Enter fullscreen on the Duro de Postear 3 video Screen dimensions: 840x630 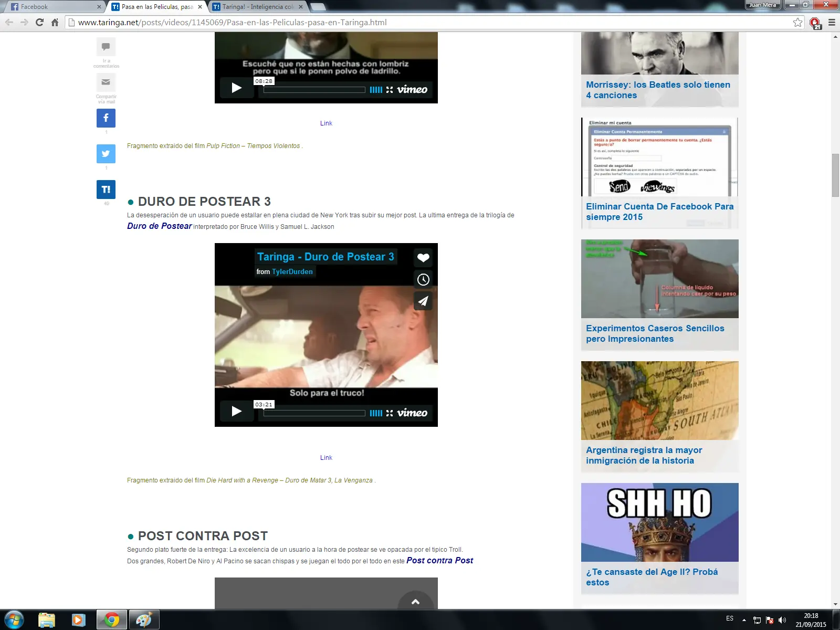pyautogui.click(x=390, y=413)
